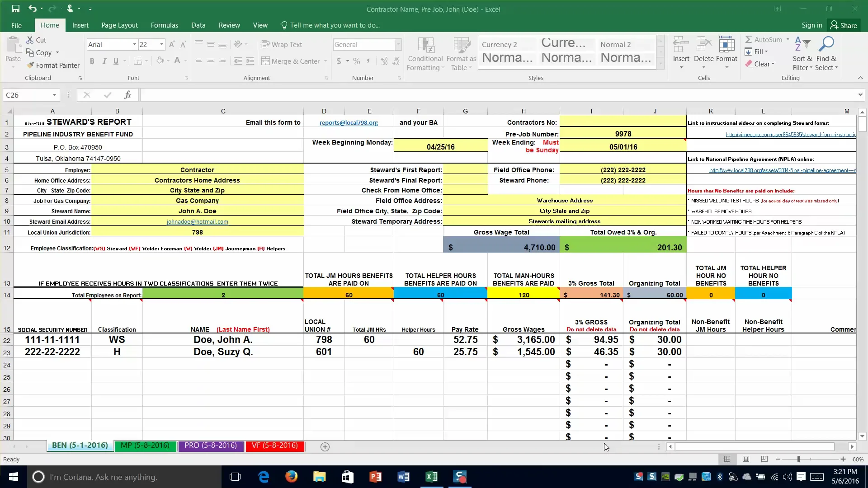Apply bold formatting from the ribbon

92,61
